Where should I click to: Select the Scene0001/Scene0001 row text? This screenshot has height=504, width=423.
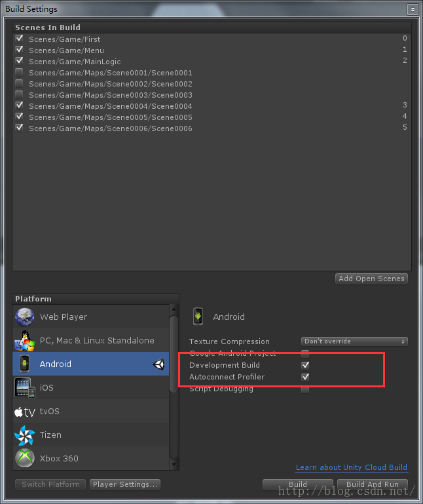[111, 73]
